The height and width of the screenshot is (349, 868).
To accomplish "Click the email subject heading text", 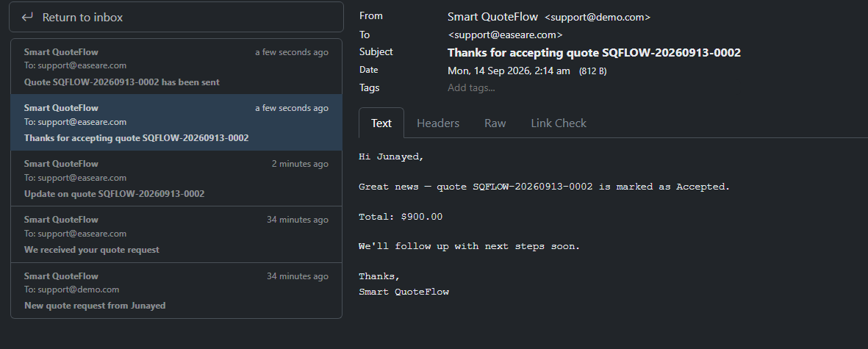I will coord(594,53).
